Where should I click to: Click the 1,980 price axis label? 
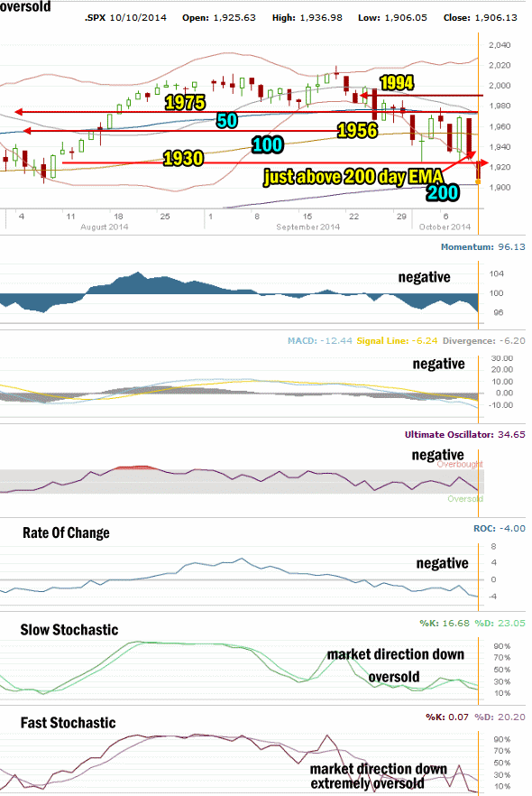pyautogui.click(x=500, y=106)
